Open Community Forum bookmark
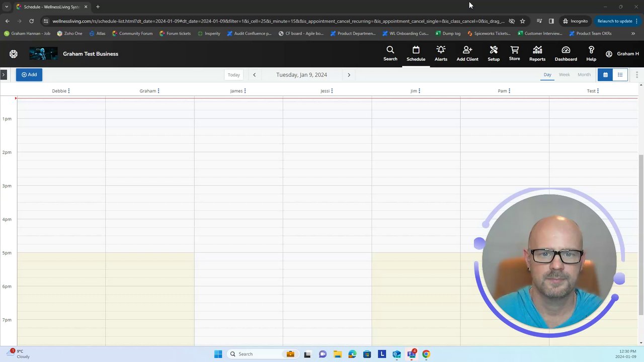Image resolution: width=644 pixels, height=362 pixels. coord(132,34)
